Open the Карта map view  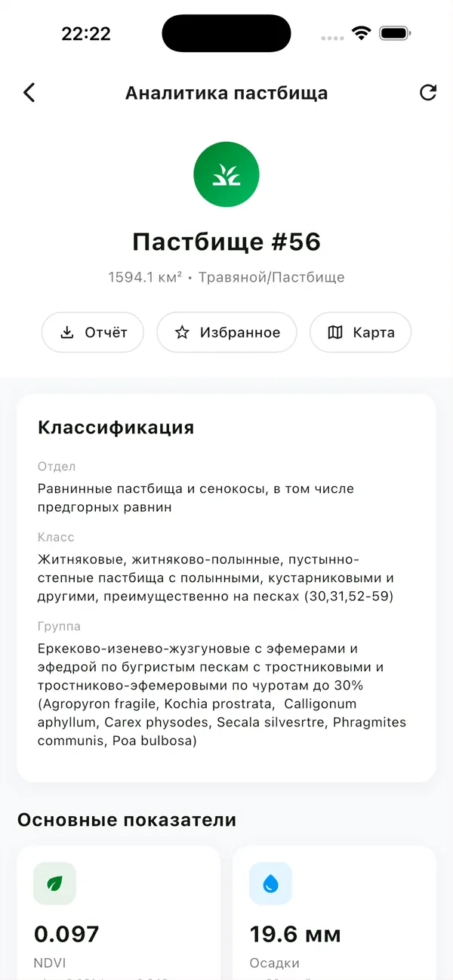point(360,332)
